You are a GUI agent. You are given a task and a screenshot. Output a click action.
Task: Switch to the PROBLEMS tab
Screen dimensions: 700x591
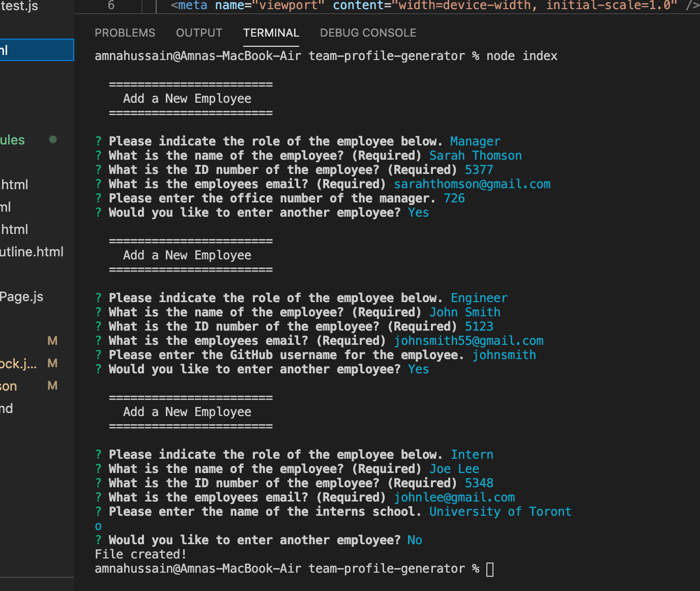[x=125, y=33]
